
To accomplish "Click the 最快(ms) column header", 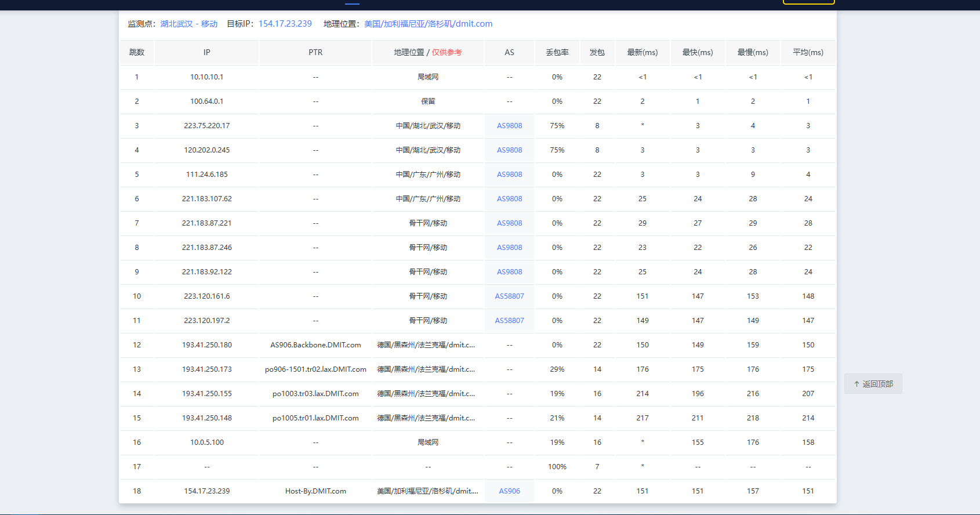I will 698,52.
